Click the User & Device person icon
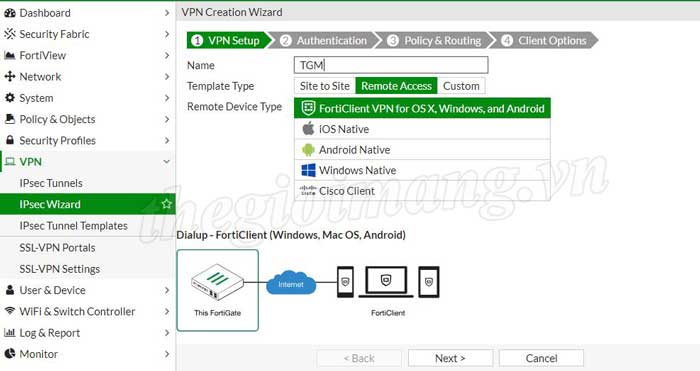The image size is (700, 371). point(9,290)
